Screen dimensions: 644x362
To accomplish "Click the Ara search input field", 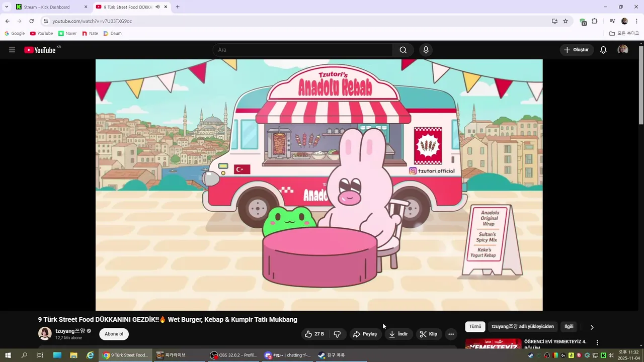I will [x=303, y=50].
